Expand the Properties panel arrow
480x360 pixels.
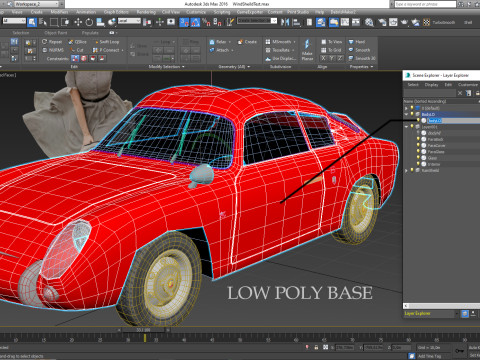coord(372,67)
